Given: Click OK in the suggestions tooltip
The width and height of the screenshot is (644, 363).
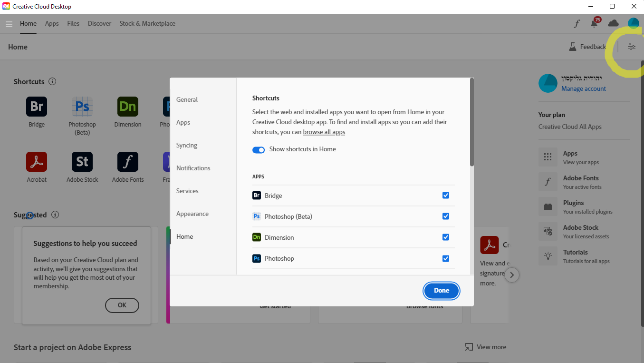Looking at the screenshot, I should tap(122, 305).
